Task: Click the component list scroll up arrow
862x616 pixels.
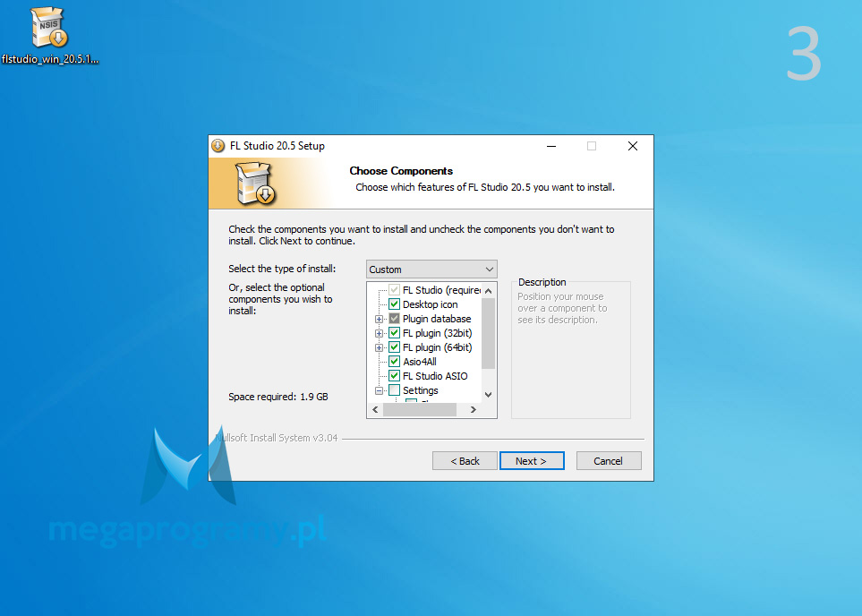Action: (x=488, y=290)
